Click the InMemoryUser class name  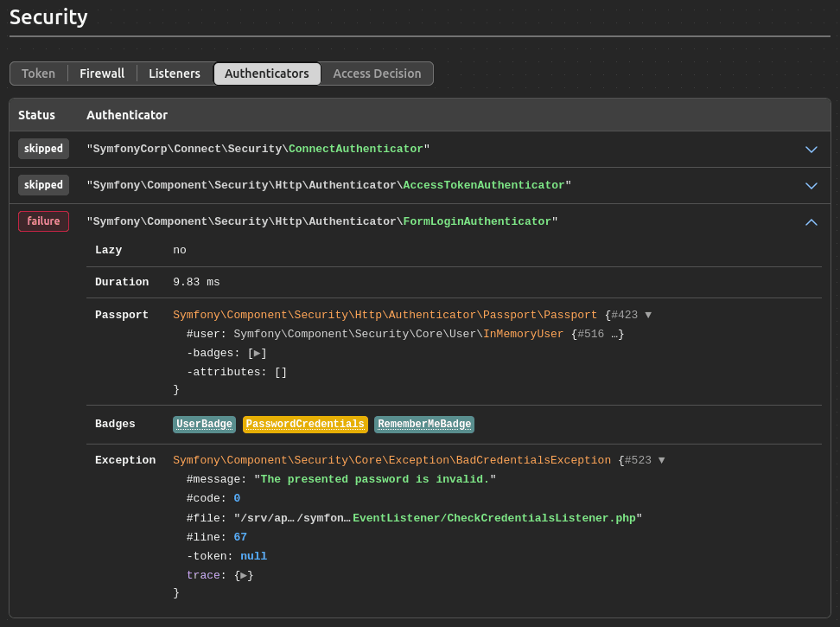pos(523,334)
